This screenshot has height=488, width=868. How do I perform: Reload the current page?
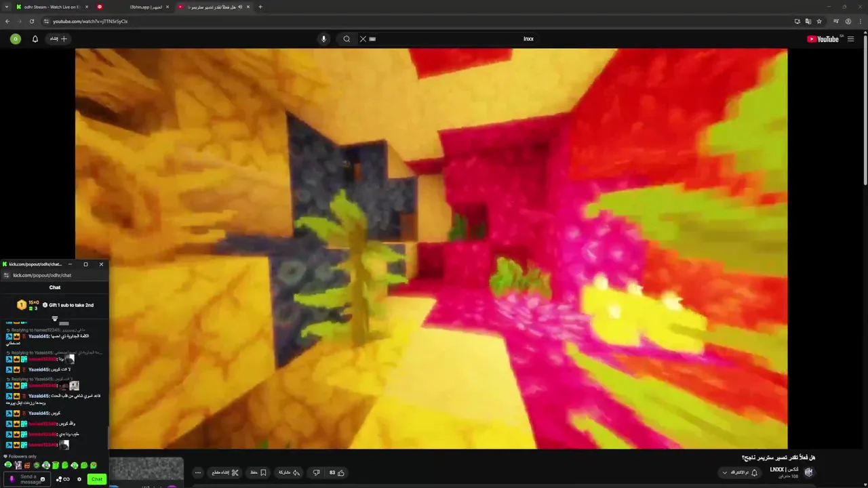31,21
